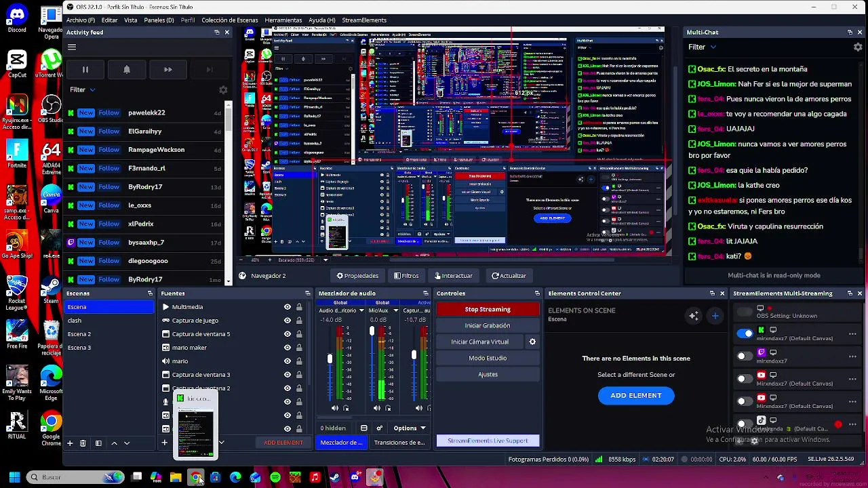Image resolution: width=868 pixels, height=488 pixels.
Task: Open Propiedades for the selected source
Action: 357,276
